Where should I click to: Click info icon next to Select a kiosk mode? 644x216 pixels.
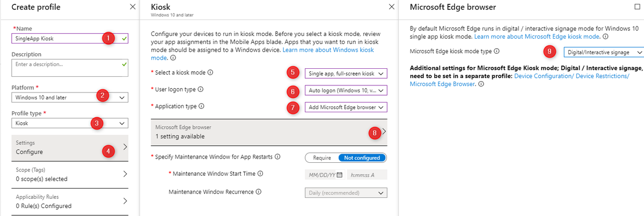point(210,73)
